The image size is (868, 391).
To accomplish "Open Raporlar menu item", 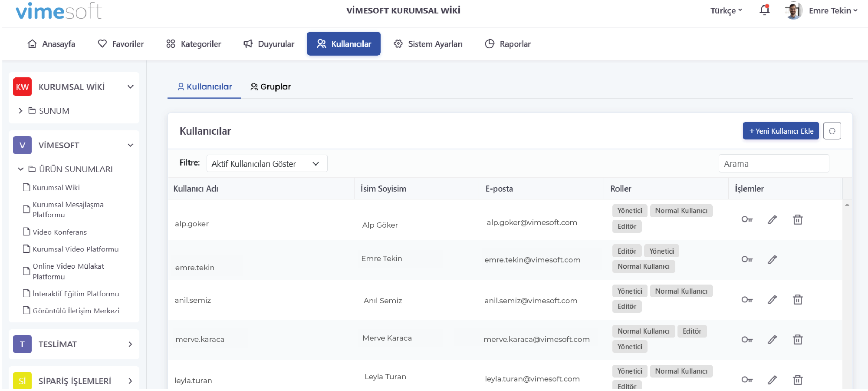I will point(508,44).
